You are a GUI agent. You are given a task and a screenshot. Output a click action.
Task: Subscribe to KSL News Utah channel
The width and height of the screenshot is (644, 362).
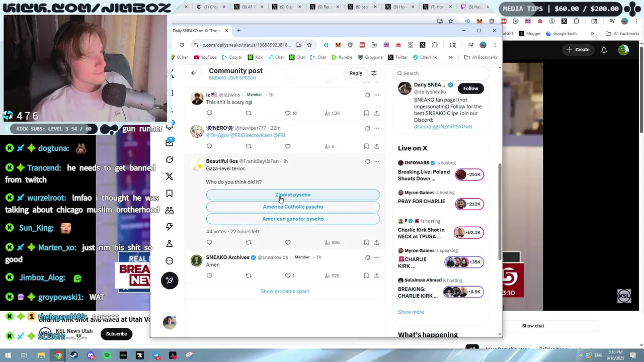pos(116,334)
